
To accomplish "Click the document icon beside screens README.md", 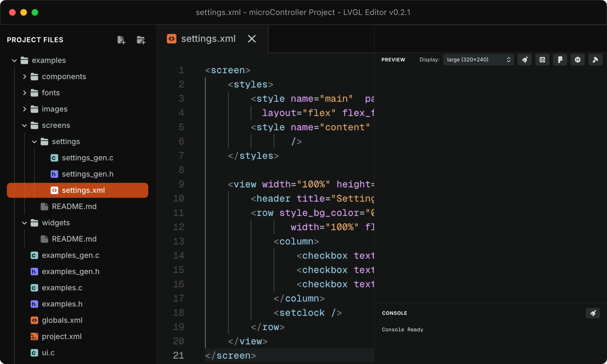I will tap(44, 206).
